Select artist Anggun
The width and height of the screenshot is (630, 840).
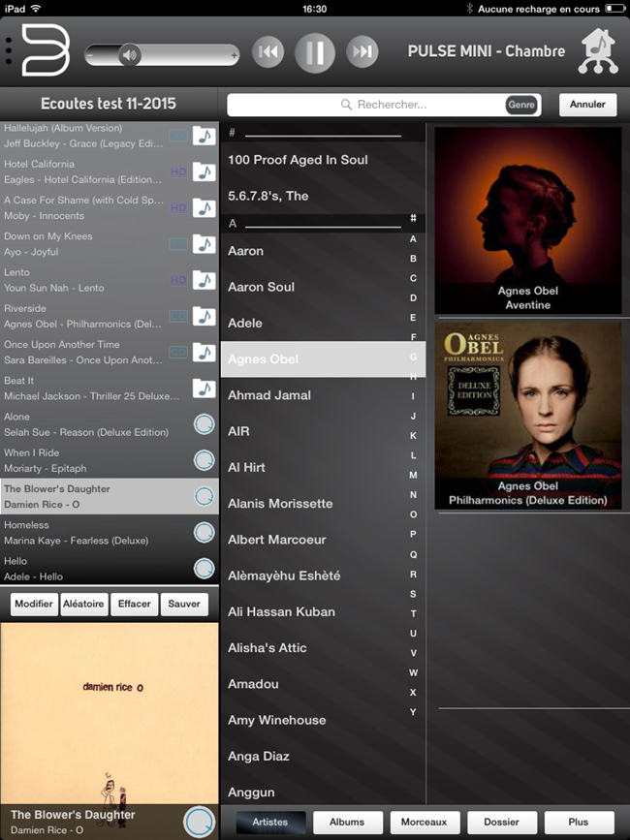point(323,793)
